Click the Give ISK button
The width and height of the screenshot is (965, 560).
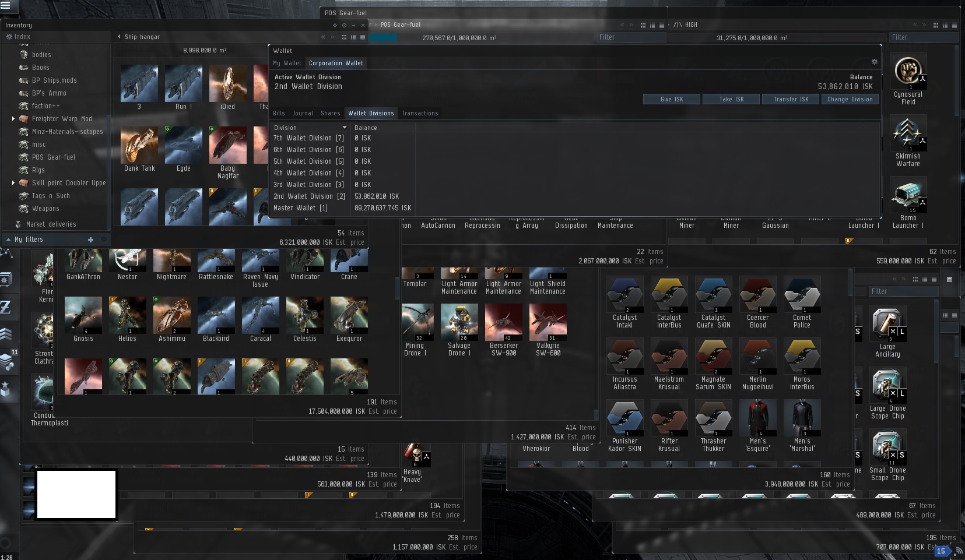pyautogui.click(x=672, y=99)
